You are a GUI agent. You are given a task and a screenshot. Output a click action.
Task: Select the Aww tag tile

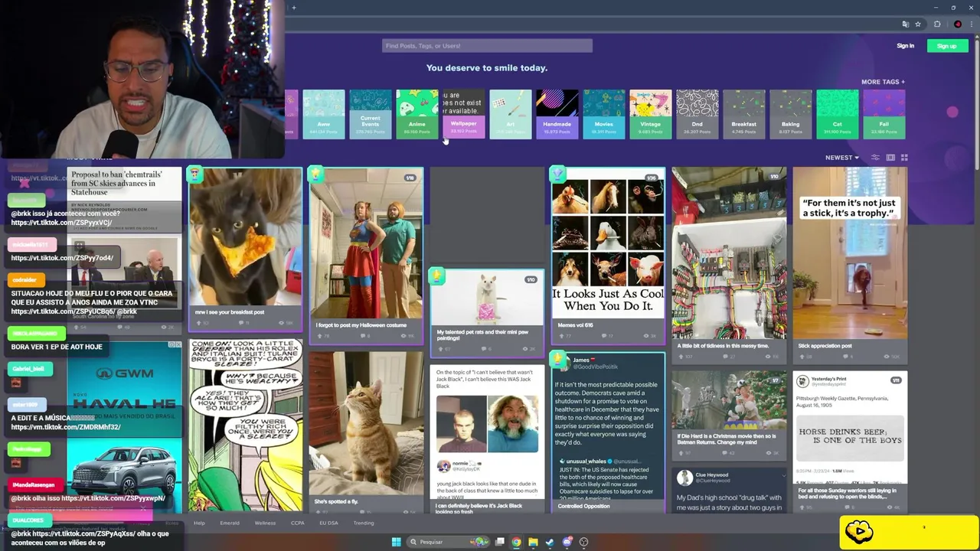click(x=323, y=114)
